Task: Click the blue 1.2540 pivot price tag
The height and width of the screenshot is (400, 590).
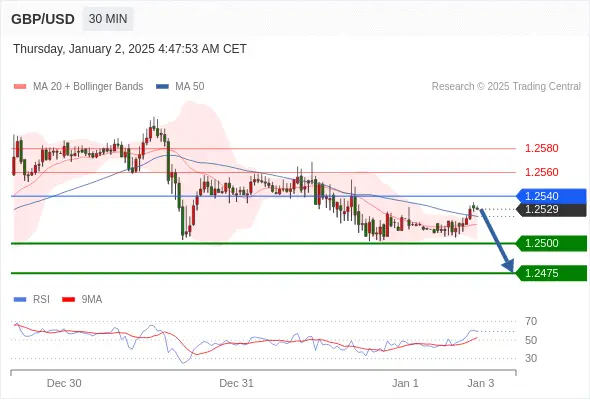Action: pyautogui.click(x=551, y=196)
